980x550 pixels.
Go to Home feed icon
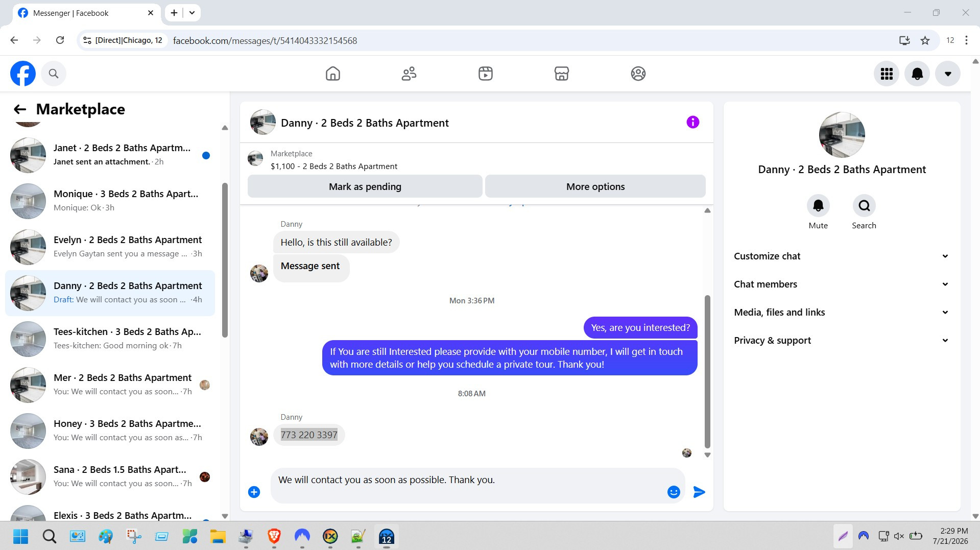pyautogui.click(x=333, y=74)
